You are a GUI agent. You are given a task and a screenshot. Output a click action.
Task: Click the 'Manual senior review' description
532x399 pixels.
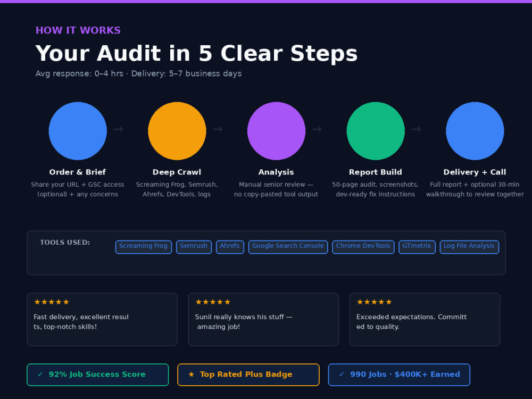coord(276,189)
